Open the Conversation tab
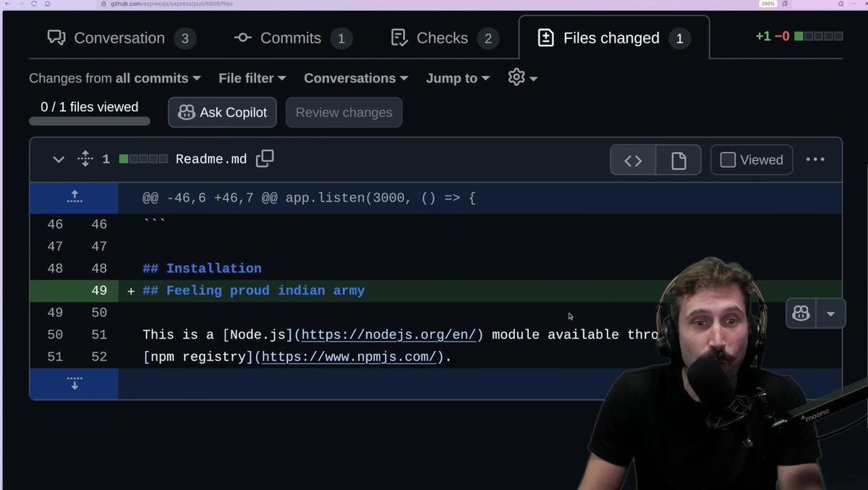This screenshot has width=868, height=490. click(x=122, y=38)
